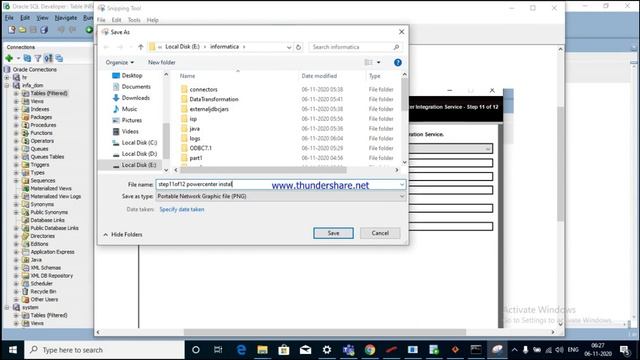This screenshot has height=360, width=640.
Task: Click the Refresh icon beside the address bar
Action: coord(298,47)
